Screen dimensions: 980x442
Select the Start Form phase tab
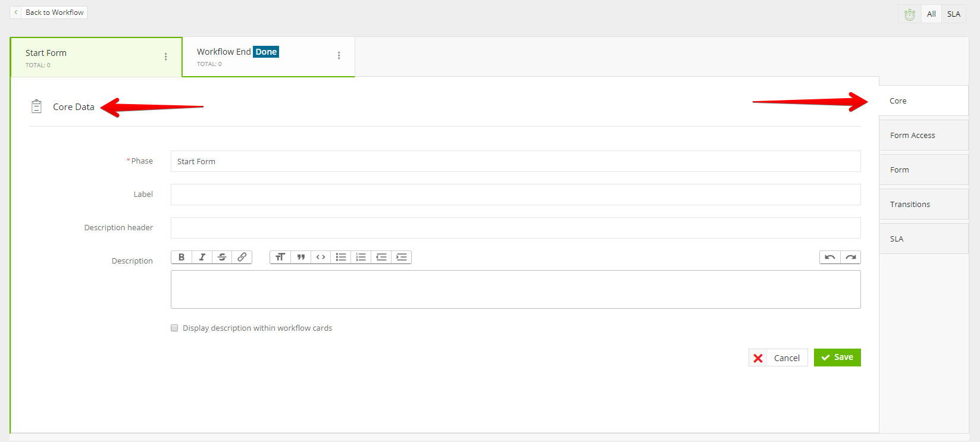96,57
